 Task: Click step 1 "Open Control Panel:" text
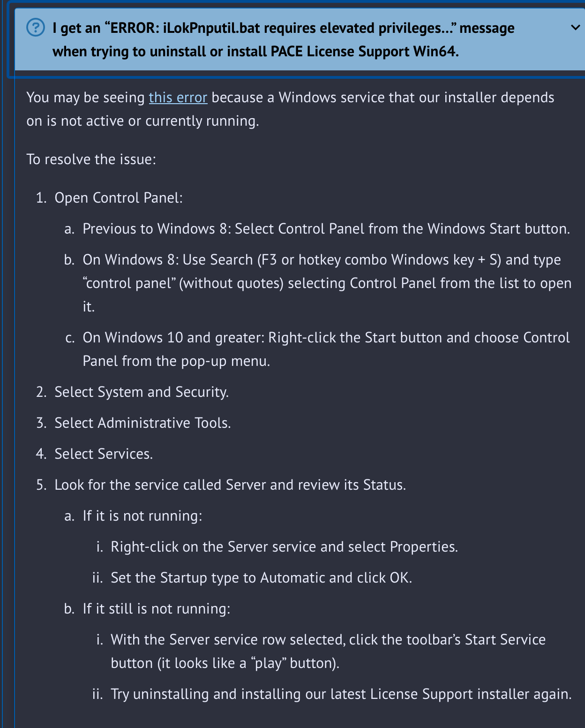pos(119,198)
